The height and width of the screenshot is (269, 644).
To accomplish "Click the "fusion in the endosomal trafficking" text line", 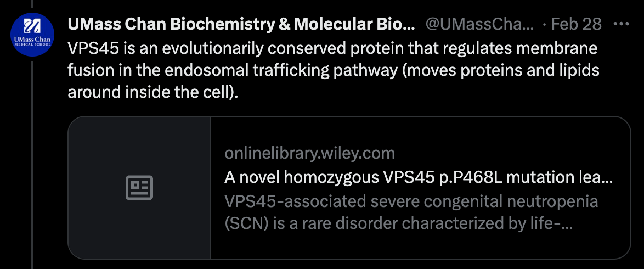I will click(333, 70).
